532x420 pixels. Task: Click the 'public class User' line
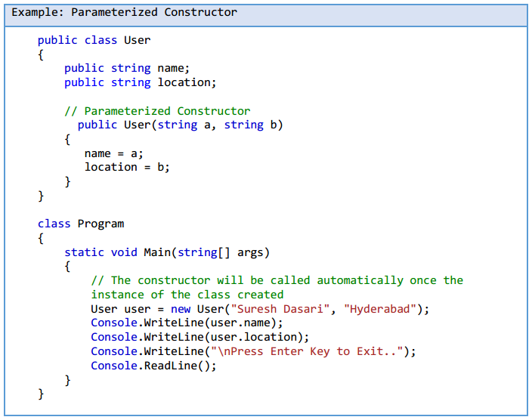tap(94, 40)
